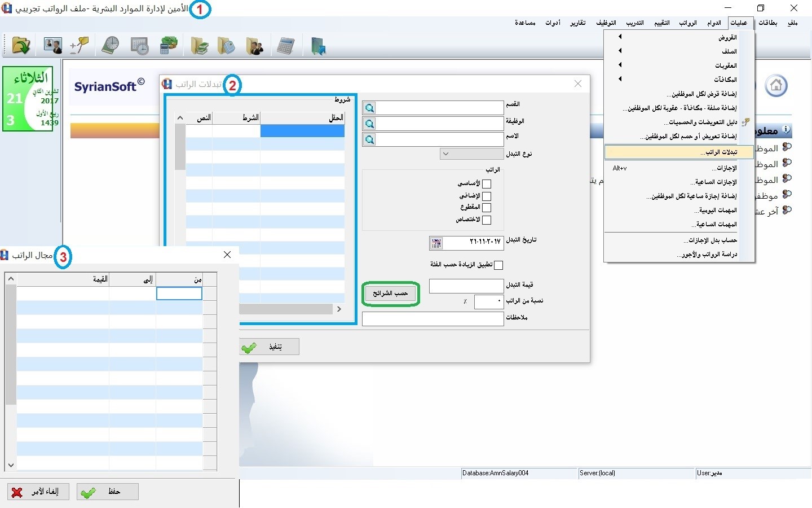Click the شروط grid horizontal scrollbar track
812x508 pixels.
(285, 309)
